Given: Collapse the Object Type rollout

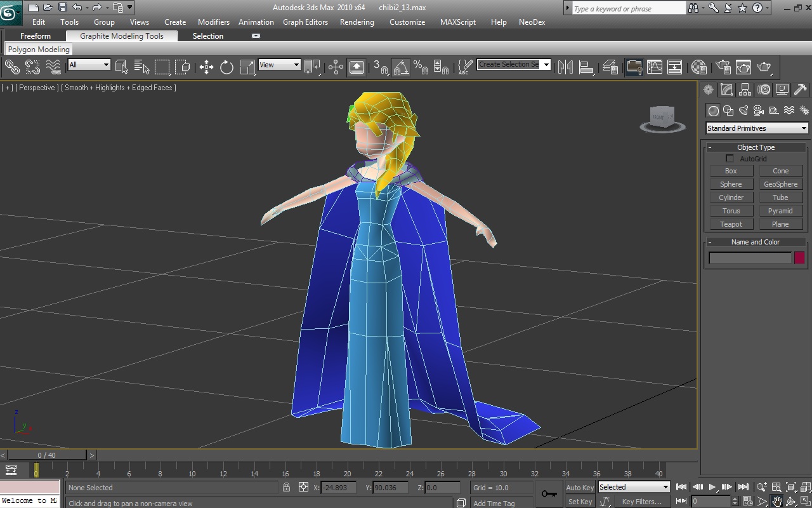Looking at the screenshot, I should click(756, 147).
